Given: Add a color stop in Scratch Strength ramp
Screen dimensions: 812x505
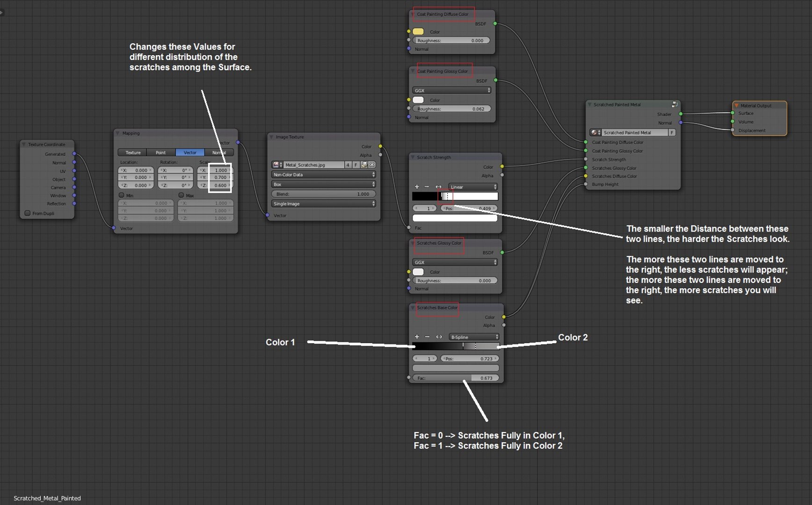Looking at the screenshot, I should [x=417, y=187].
